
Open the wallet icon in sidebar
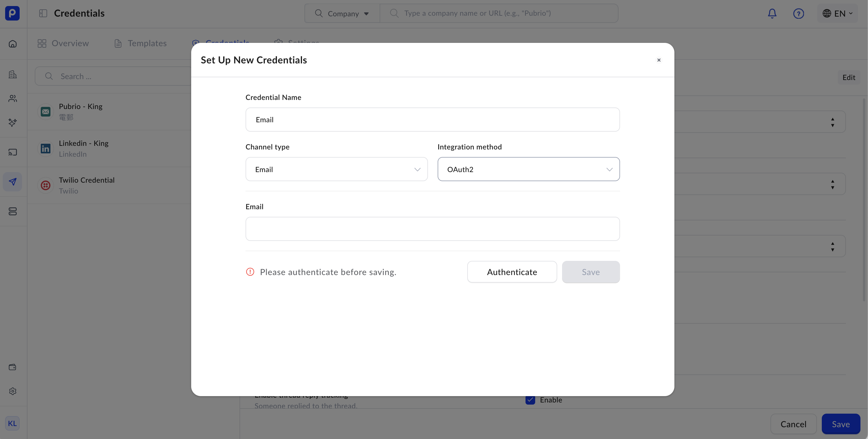click(x=13, y=367)
